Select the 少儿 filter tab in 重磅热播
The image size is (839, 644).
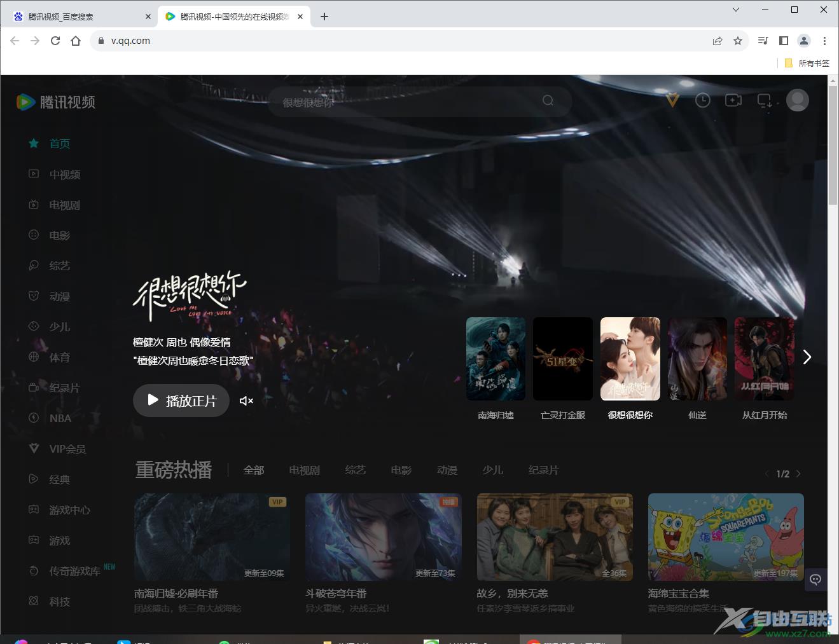(x=493, y=470)
